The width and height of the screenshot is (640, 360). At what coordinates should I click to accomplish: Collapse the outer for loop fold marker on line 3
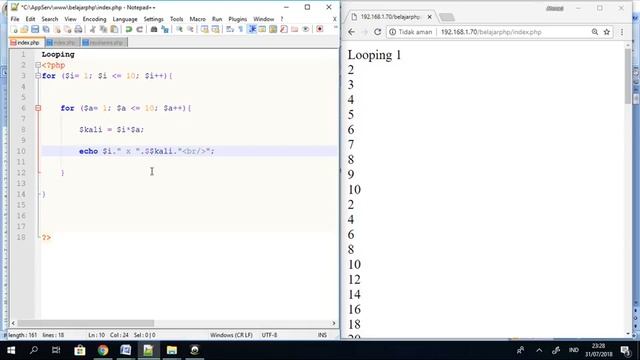[38, 76]
